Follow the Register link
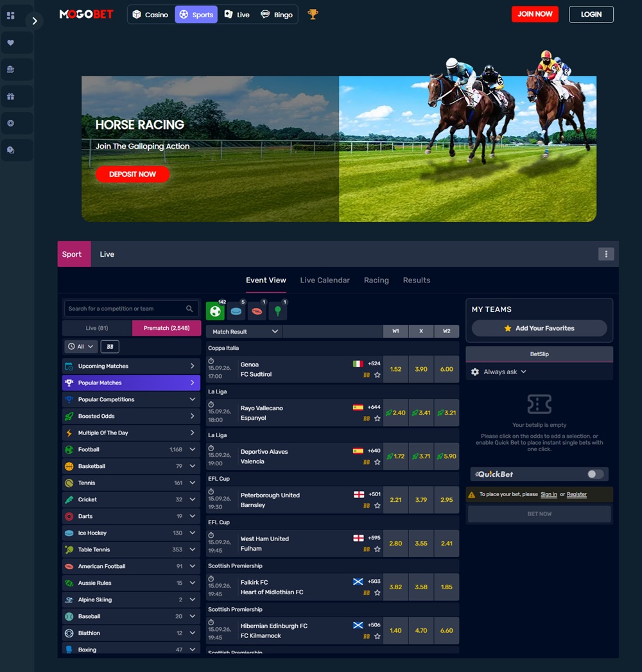642x672 pixels. pyautogui.click(x=577, y=494)
